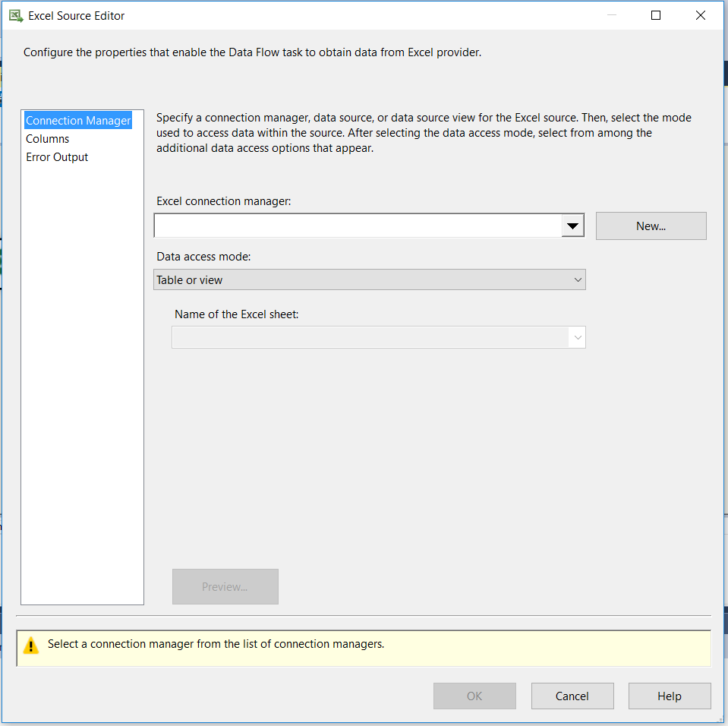Select the Error Output page
The height and width of the screenshot is (726, 728).
[56, 157]
